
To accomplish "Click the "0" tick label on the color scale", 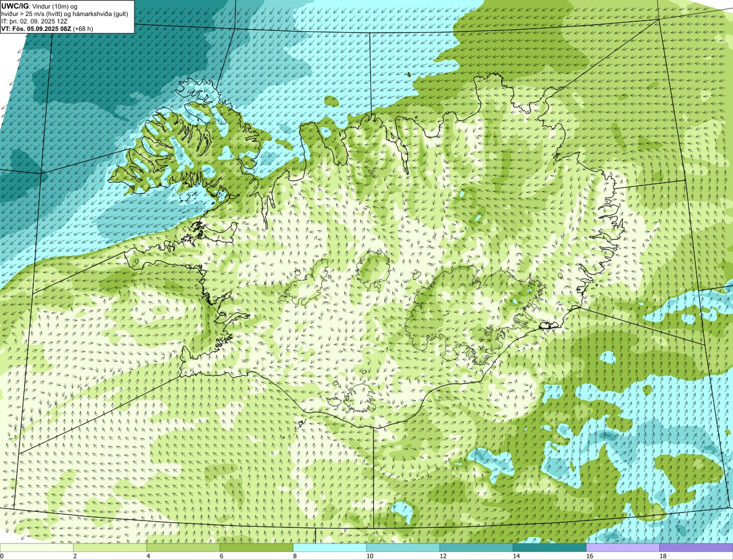I will (x=2, y=557).
